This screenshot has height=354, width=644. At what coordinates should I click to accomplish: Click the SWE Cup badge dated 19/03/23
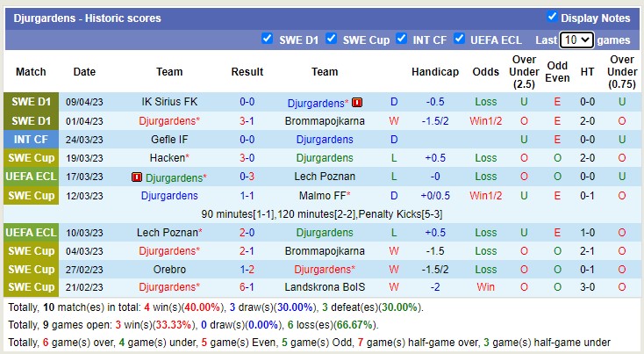(32, 158)
